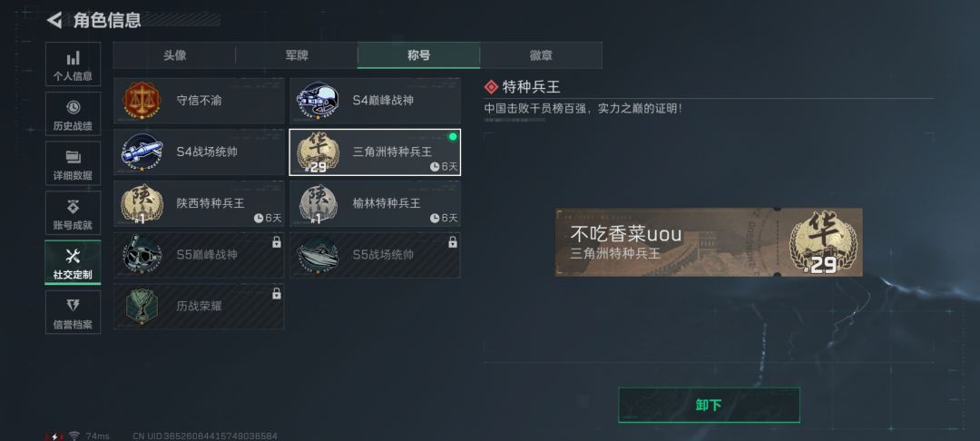The width and height of the screenshot is (980, 441).
Task: Open the 个人信息 sidebar section
Action: 73,64
